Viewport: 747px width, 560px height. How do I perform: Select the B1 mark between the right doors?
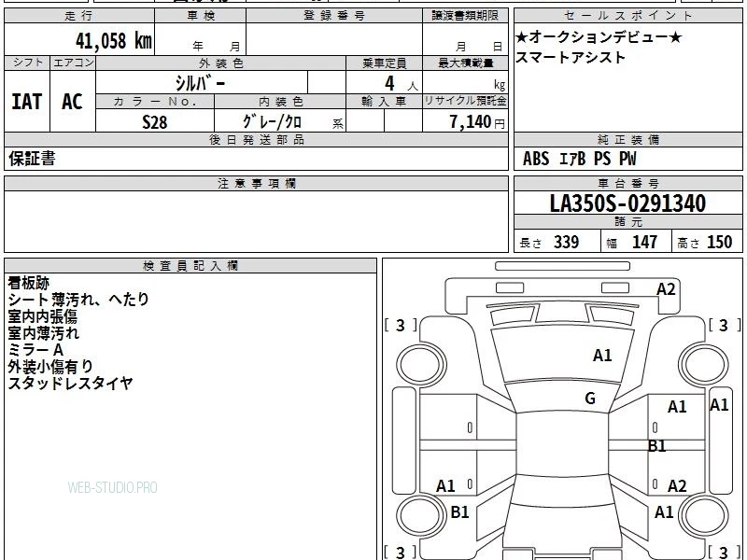pos(657,446)
